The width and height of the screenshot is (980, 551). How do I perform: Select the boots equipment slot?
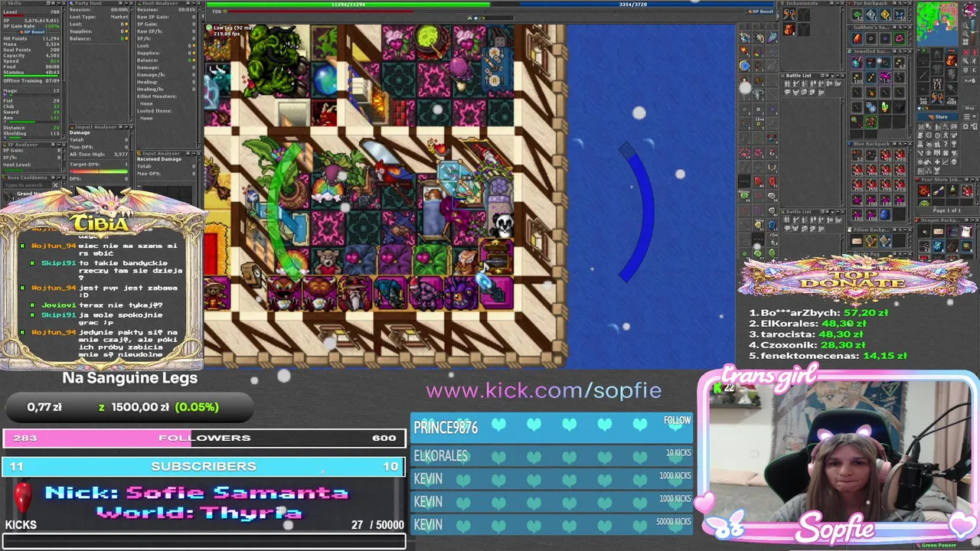(x=937, y=97)
